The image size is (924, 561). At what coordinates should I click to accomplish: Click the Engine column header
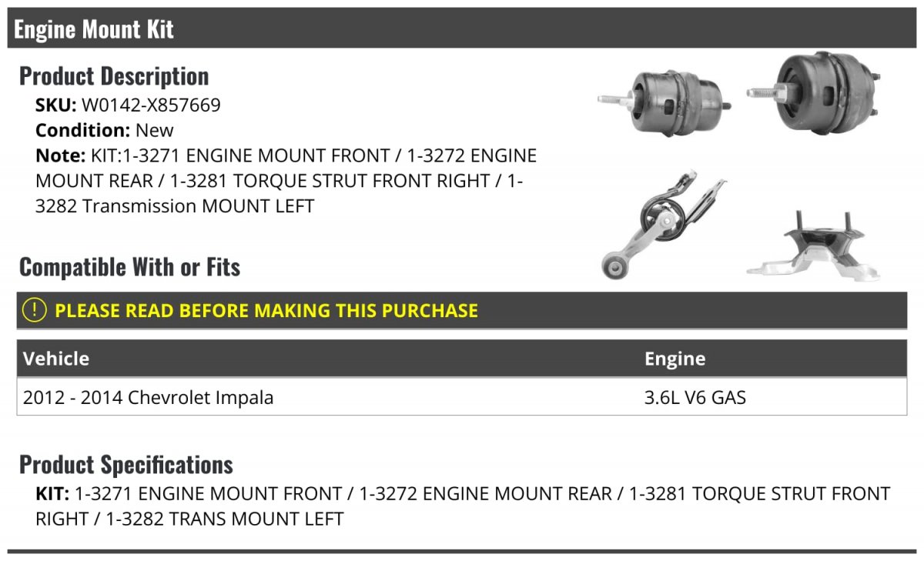pos(675,359)
